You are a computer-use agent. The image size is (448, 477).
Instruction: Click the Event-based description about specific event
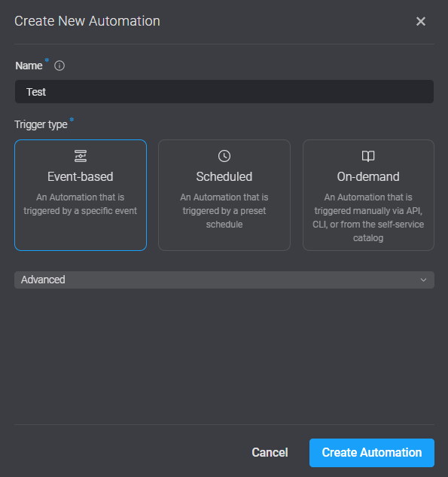(x=81, y=203)
